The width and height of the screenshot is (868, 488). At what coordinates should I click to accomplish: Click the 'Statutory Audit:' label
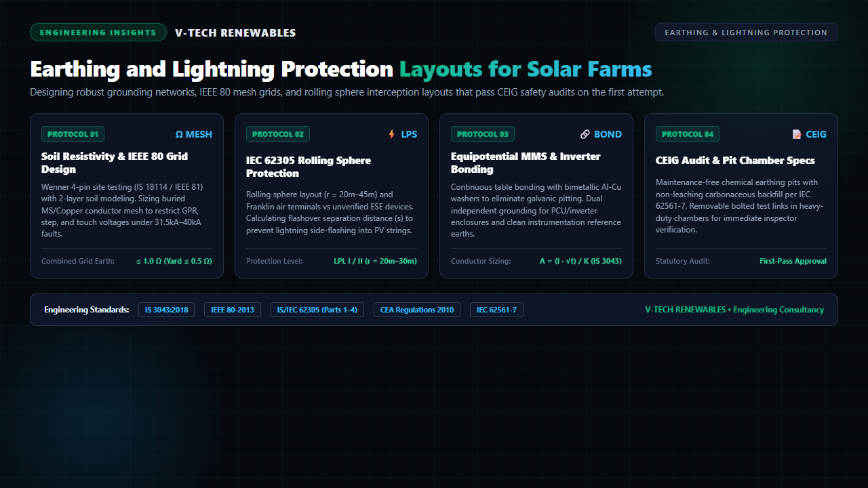pyautogui.click(x=683, y=261)
